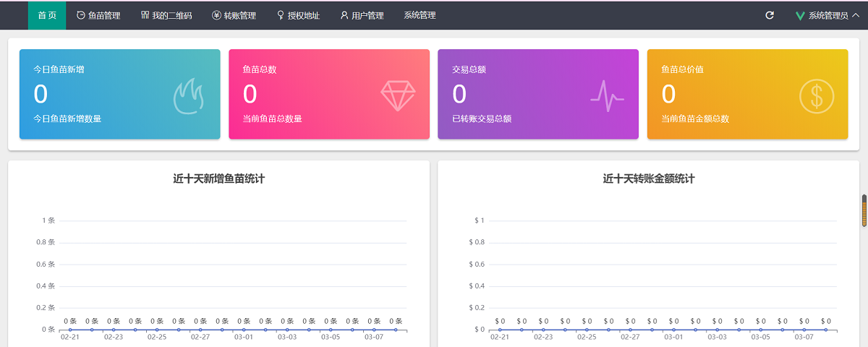868x347 pixels.
Task: Click the dollar coin icon on 鱼苗总价值 card
Action: pyautogui.click(x=817, y=96)
